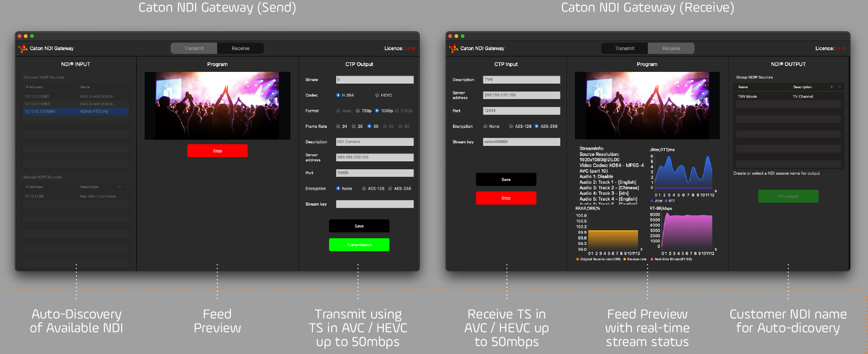Screen dimensions: 868x354
Task: Remove a Group NDI source with the minus icon
Action: [x=840, y=87]
